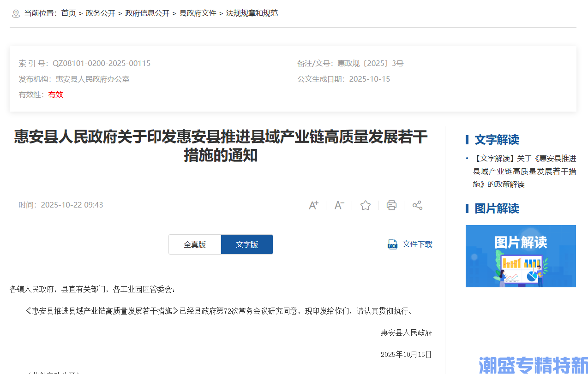The image size is (588, 374).
Task: Click the star icon to favorite the article
Action: [365, 205]
